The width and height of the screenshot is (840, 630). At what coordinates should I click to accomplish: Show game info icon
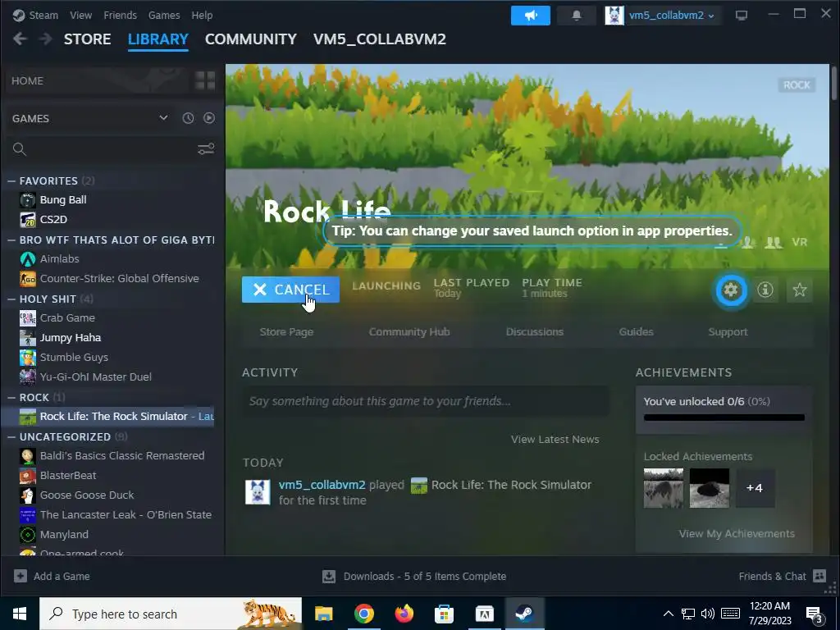(x=765, y=290)
